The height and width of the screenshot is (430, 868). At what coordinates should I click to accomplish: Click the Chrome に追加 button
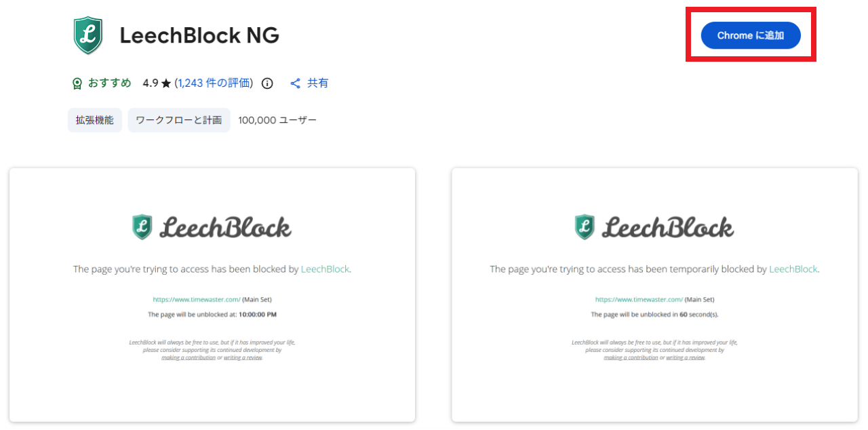point(750,35)
